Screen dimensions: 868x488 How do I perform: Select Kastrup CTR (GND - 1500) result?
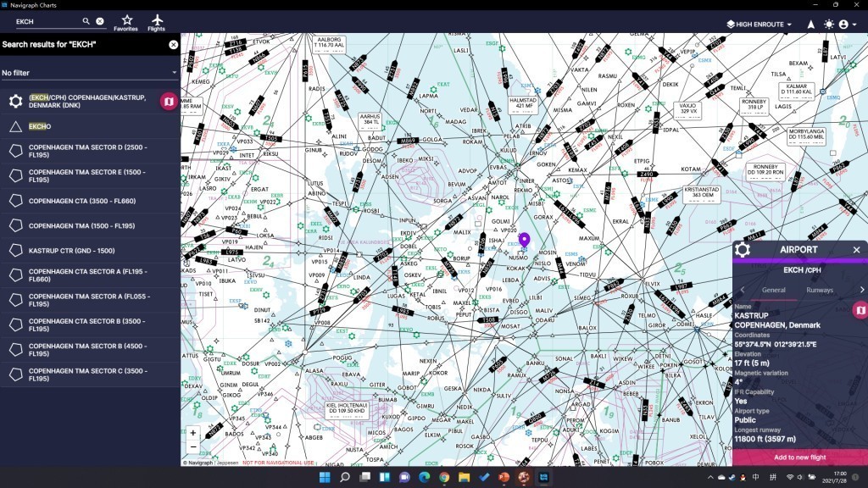pyautogui.click(x=90, y=251)
